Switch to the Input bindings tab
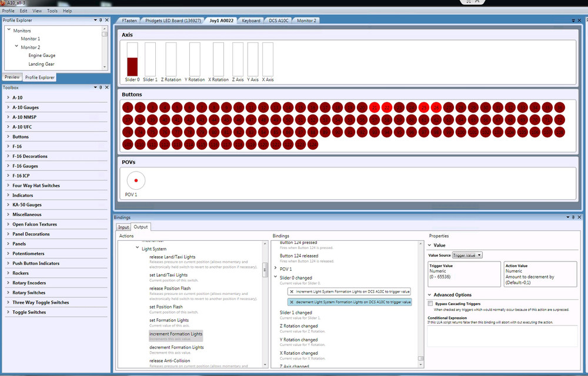Screen dimensions: 588x376 tap(123, 227)
